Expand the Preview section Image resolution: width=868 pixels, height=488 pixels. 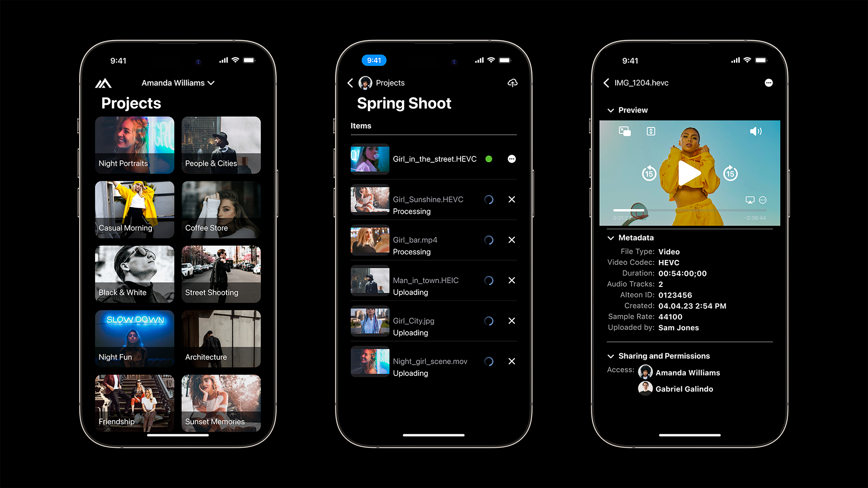(611, 109)
